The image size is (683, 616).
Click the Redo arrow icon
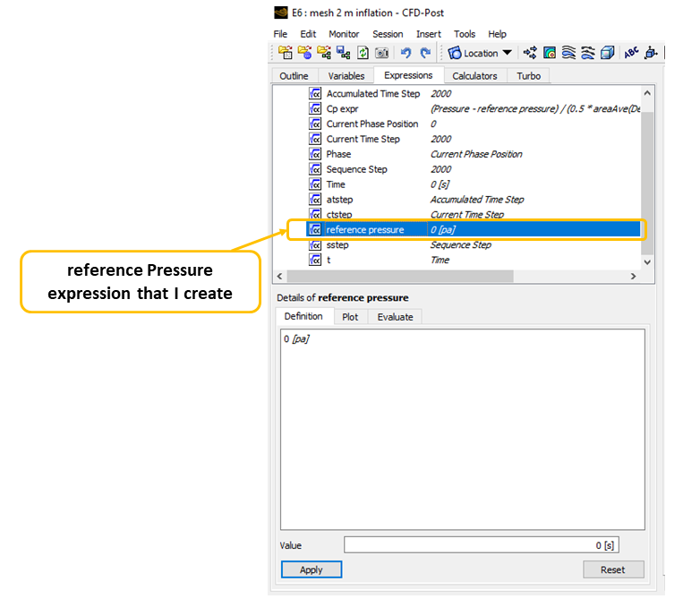425,53
